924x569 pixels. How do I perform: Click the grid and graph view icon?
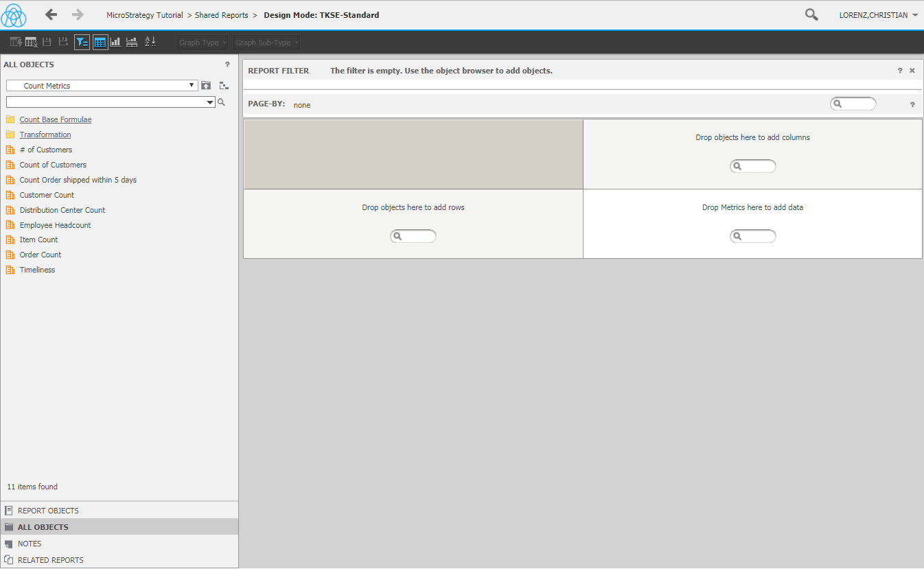[x=132, y=42]
